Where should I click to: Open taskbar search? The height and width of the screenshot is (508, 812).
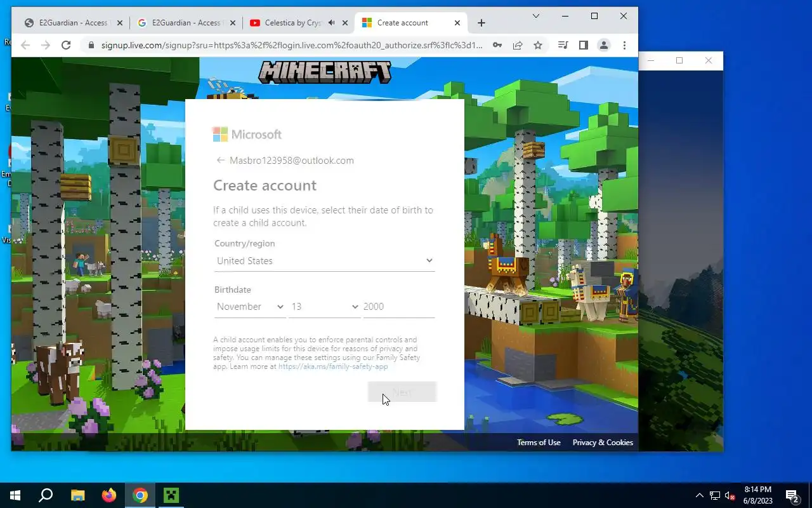[x=46, y=495]
